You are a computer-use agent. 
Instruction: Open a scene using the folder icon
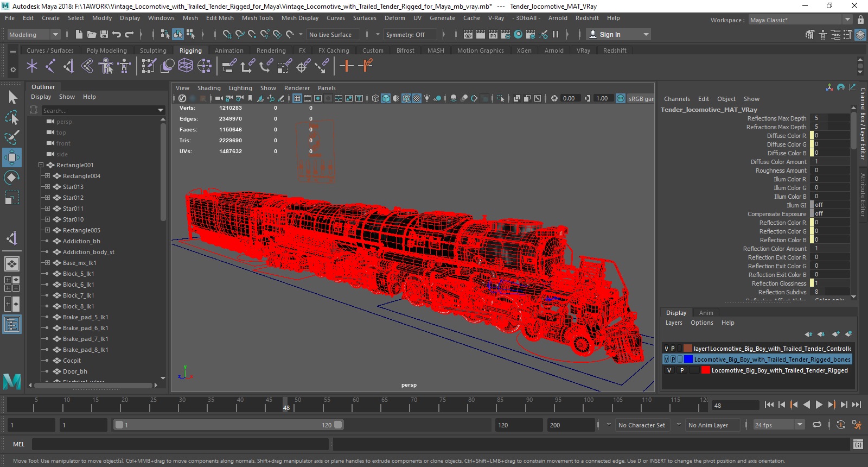coord(92,34)
